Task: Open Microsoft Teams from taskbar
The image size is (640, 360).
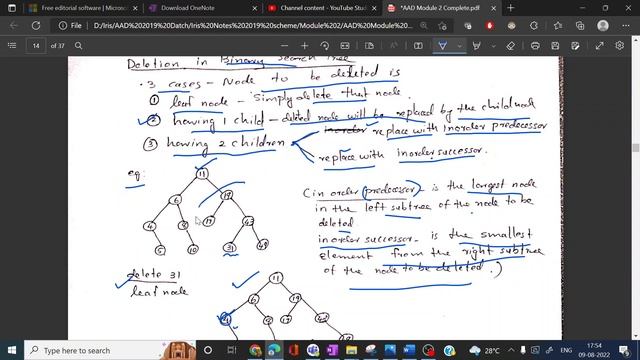Action: (x=313, y=350)
